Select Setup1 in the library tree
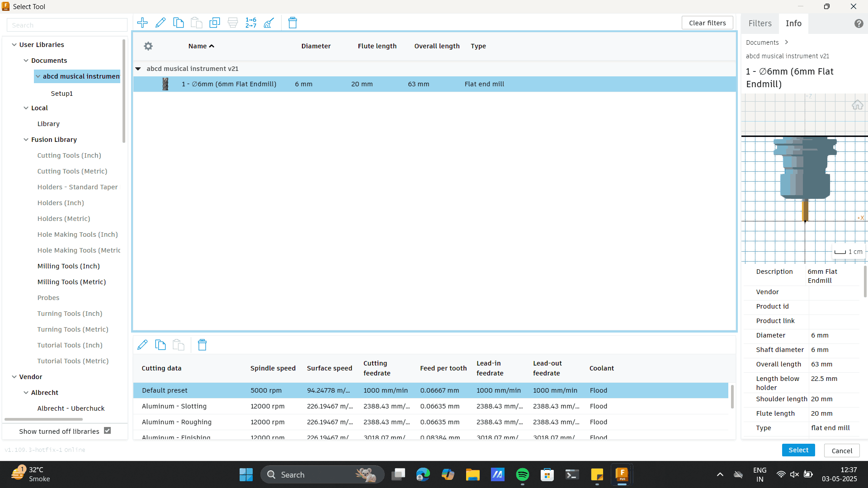 click(61, 94)
